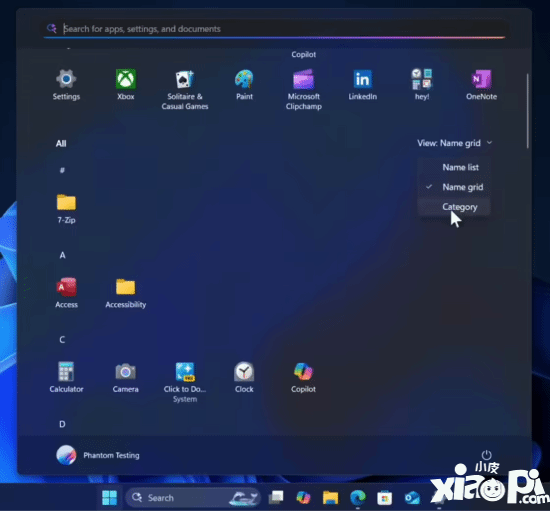Open Copilot in the C section

pyautogui.click(x=303, y=377)
